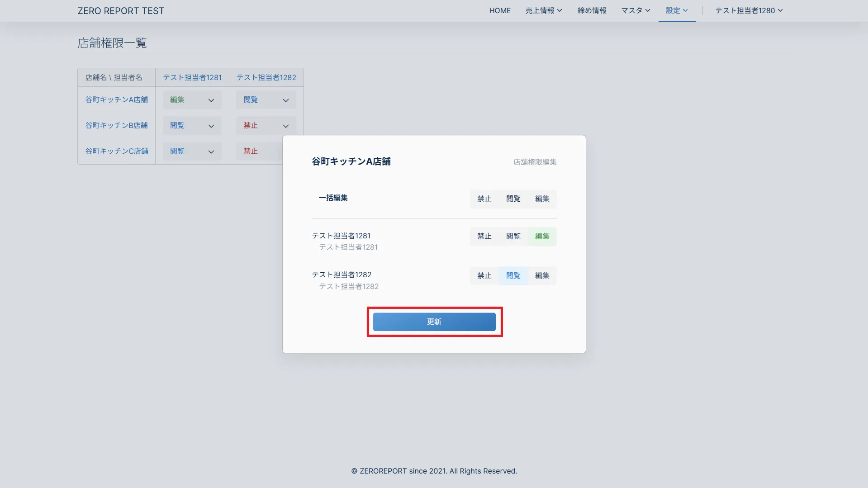Click the テスト担当者1282 column header link
The image size is (868, 488).
[266, 77]
